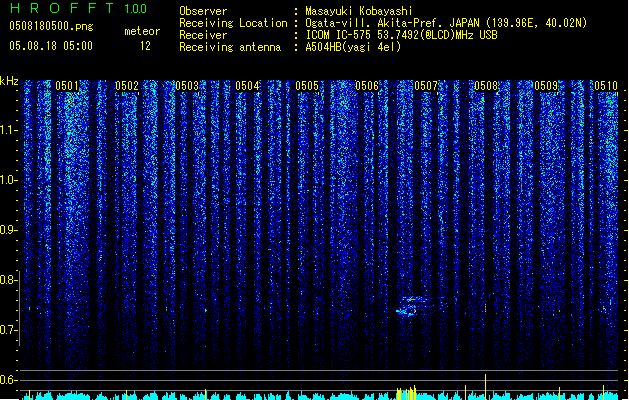Click the 0.9 kHz axis label
The image size is (629, 400).
(9, 230)
